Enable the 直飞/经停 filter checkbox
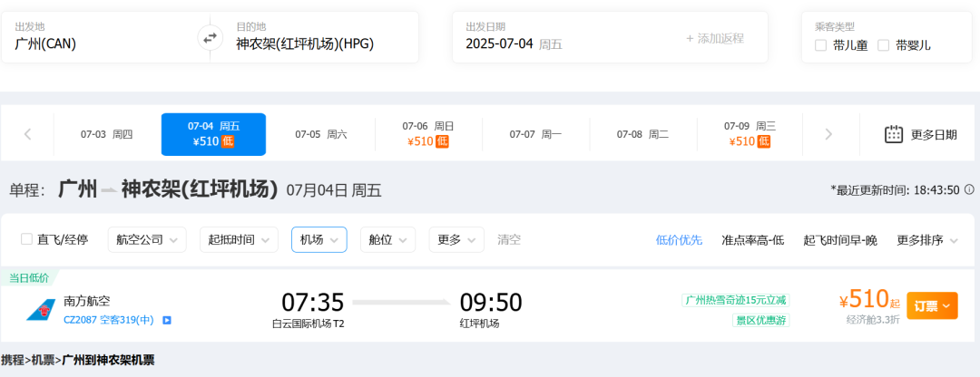This screenshot has width=980, height=377. tap(27, 239)
